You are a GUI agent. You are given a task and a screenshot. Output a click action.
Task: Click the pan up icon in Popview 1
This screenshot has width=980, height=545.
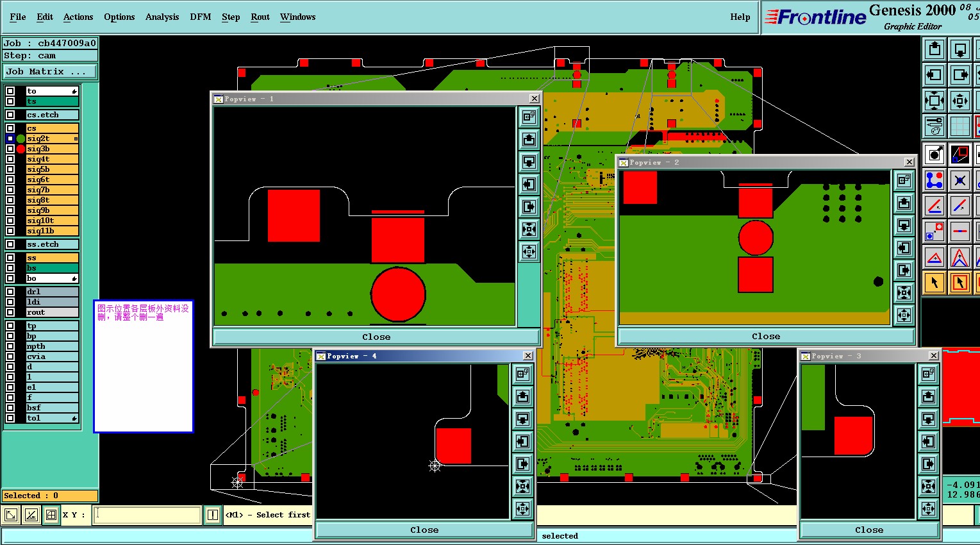529,139
